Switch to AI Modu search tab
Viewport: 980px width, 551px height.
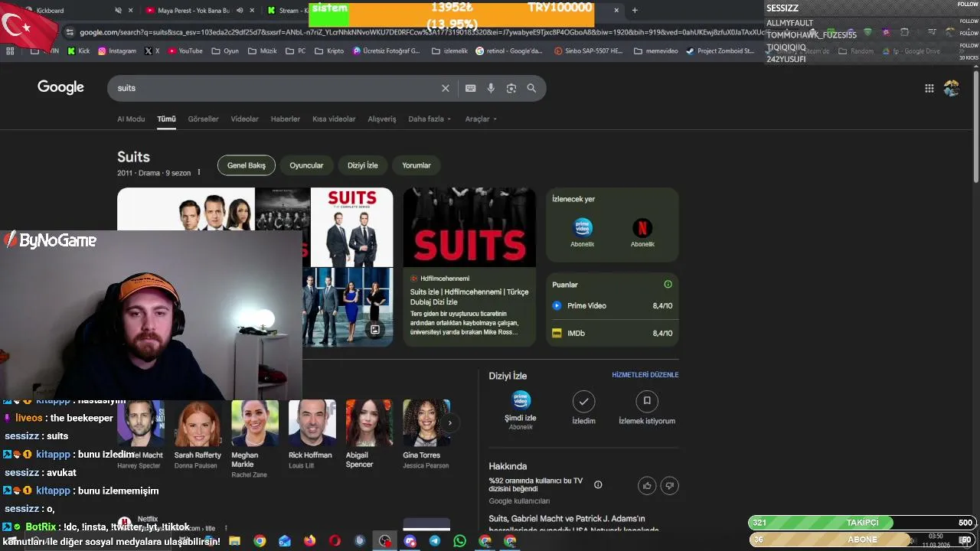pyautogui.click(x=131, y=119)
